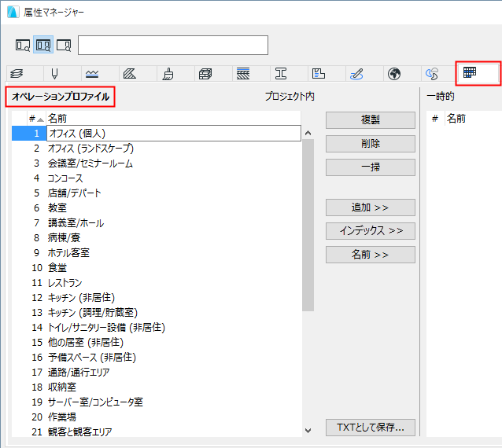This screenshot has width=502, height=448.
Task: Click the Archicad app icon in title bar
Action: tap(13, 12)
